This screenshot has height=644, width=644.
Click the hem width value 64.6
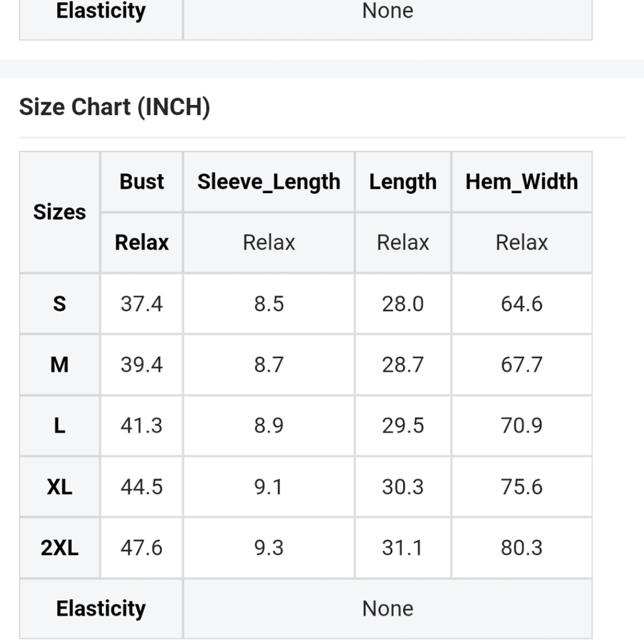click(522, 304)
